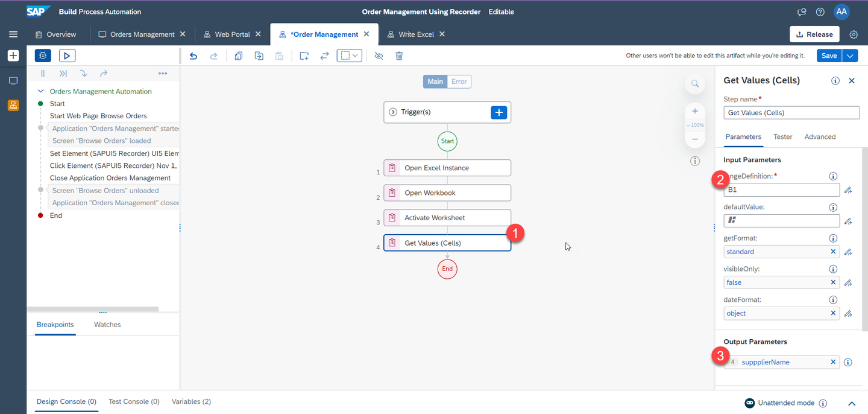Clear the visibleOnly false value
868x414 pixels.
834,282
